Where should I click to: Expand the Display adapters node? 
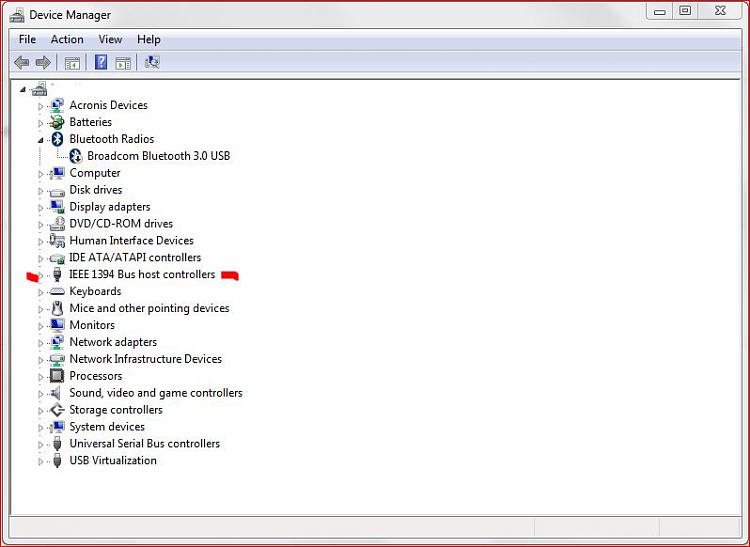tap(41, 208)
